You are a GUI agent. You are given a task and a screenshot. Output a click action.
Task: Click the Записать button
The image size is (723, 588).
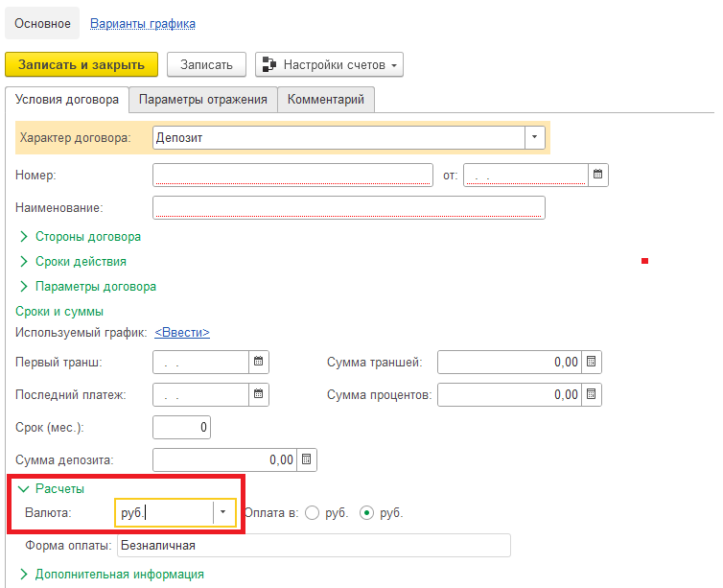tap(206, 64)
